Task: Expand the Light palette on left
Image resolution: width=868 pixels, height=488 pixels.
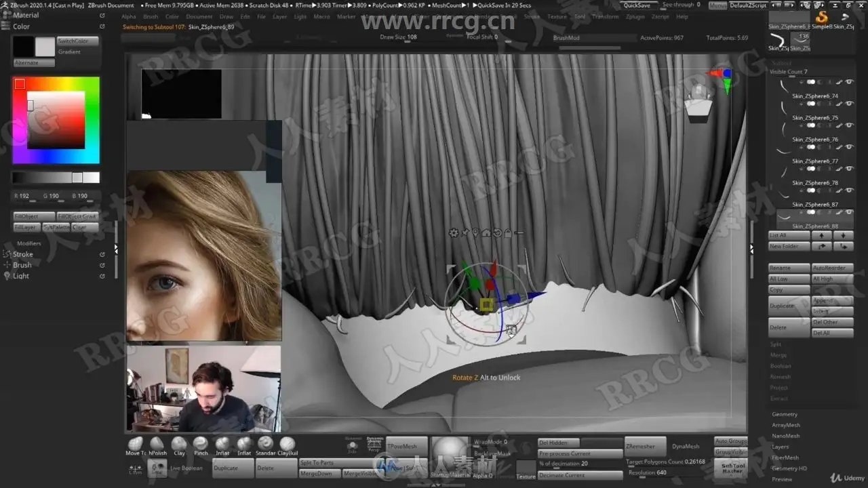Action: click(x=21, y=276)
